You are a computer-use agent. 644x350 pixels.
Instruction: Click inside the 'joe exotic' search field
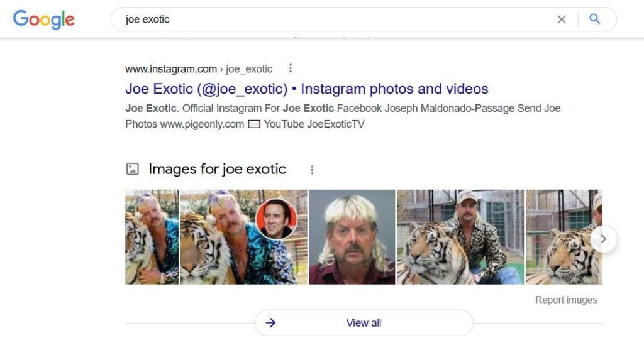click(337, 19)
